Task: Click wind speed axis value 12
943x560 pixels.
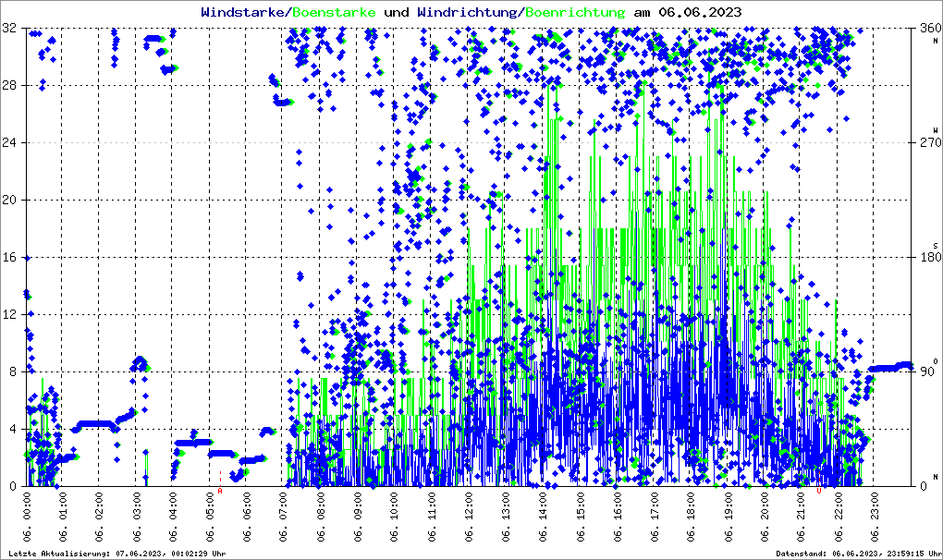Action: click(x=9, y=315)
